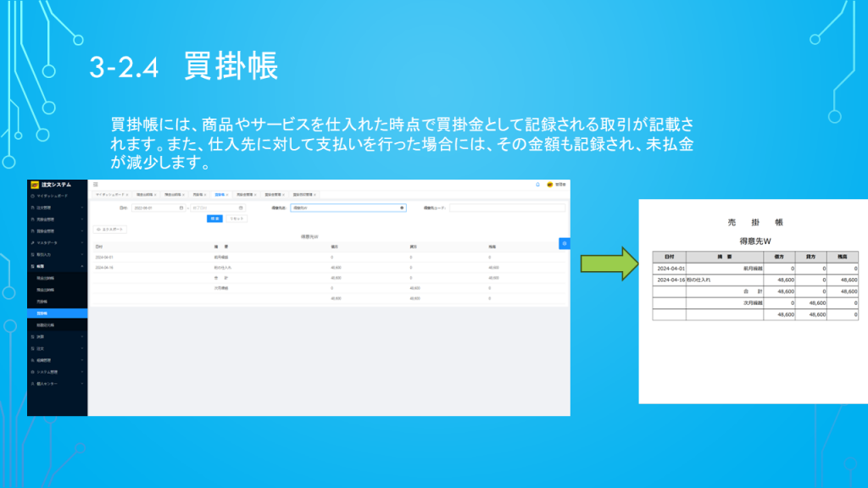Click 管理者 user name in header

tap(560, 185)
